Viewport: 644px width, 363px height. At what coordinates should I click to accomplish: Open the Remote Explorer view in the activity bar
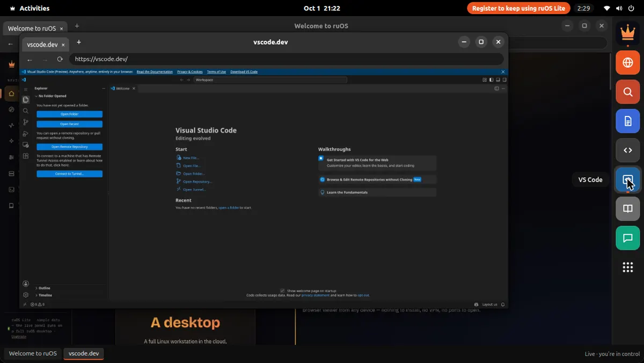[x=25, y=145]
